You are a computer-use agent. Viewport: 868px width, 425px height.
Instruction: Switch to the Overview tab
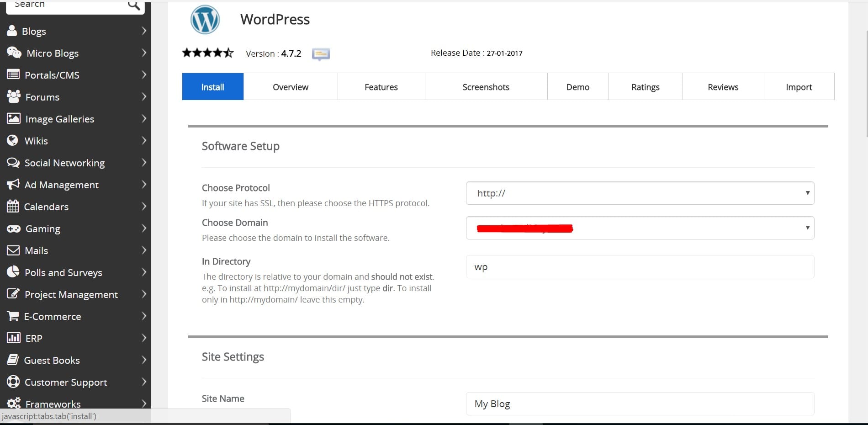click(291, 86)
